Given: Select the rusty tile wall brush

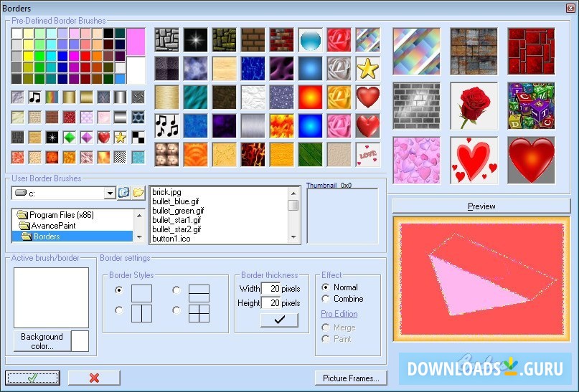Looking at the screenshot, I should (474, 52).
